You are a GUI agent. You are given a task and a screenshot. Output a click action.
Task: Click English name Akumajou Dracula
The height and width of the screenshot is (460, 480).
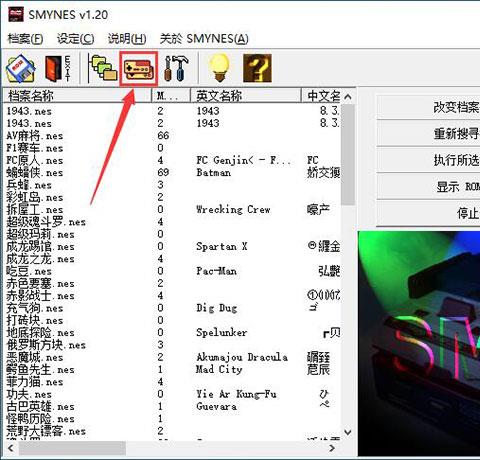click(x=242, y=358)
